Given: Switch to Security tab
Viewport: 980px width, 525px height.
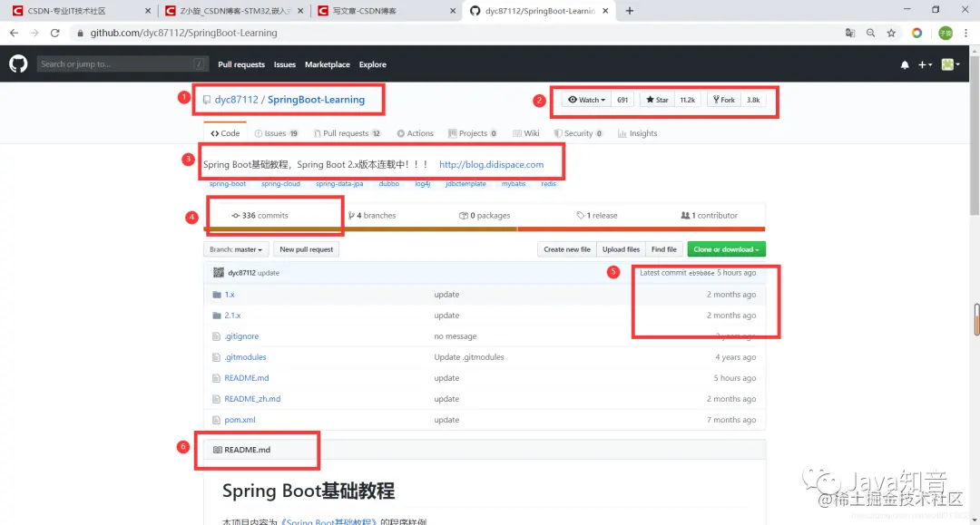Looking at the screenshot, I should pos(578,133).
